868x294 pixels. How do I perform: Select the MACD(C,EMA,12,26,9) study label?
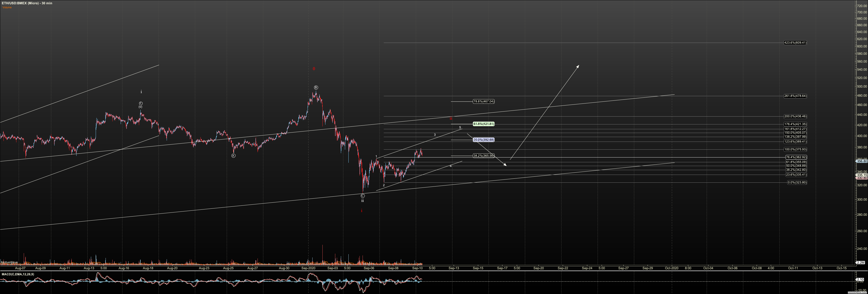tap(17, 275)
